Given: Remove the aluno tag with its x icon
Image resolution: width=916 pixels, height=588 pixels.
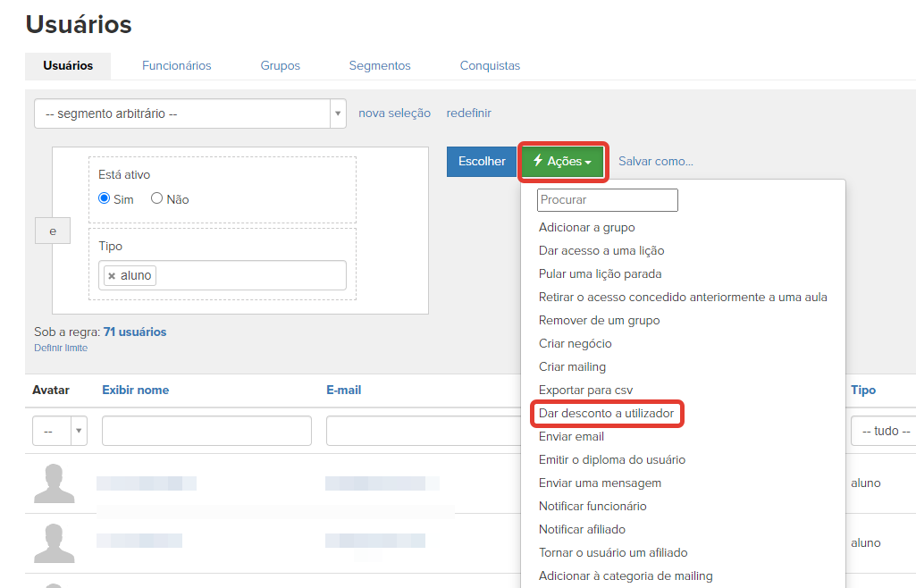Looking at the screenshot, I should click(112, 275).
